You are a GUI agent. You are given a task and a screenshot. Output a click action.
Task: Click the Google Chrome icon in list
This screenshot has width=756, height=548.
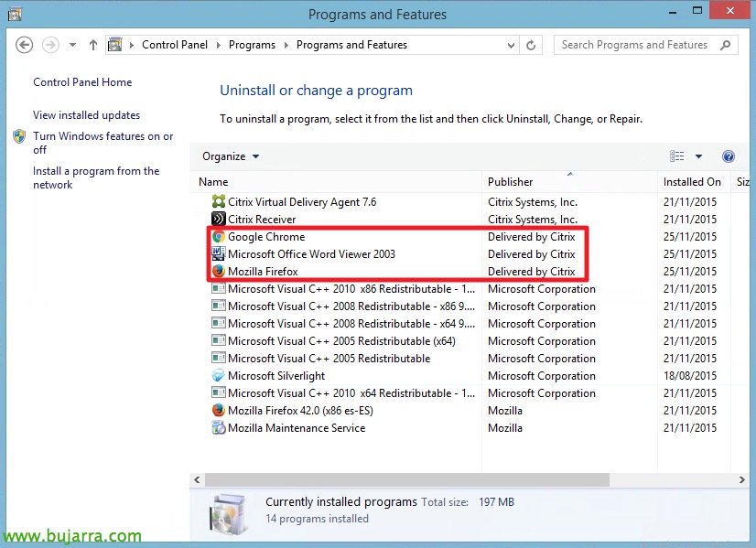pos(219,236)
